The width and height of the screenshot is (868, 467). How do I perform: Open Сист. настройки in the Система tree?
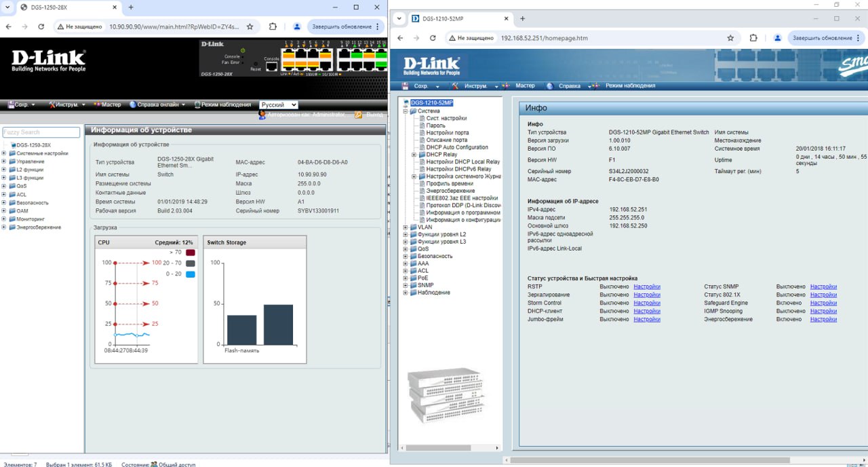(446, 118)
